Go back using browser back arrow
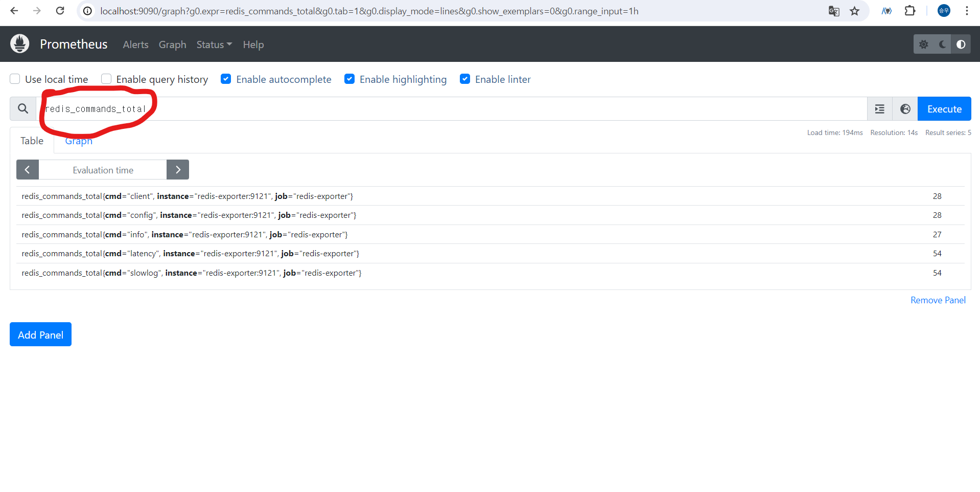980x492 pixels. 14,11
